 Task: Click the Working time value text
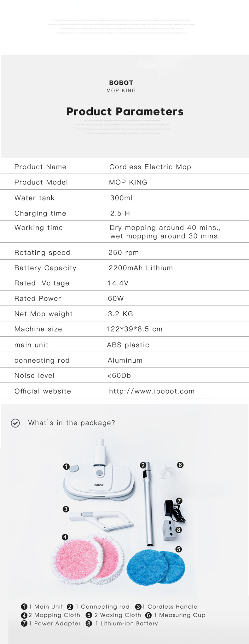pyautogui.click(x=165, y=232)
